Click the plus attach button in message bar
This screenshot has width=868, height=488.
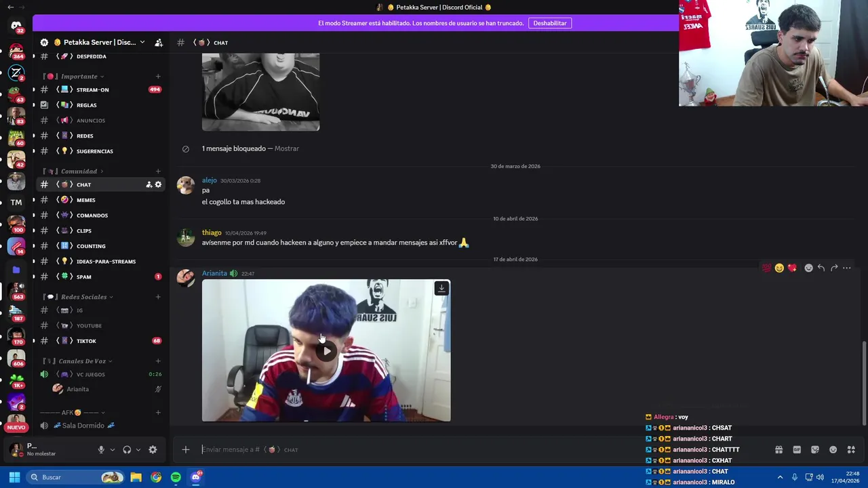tap(186, 449)
